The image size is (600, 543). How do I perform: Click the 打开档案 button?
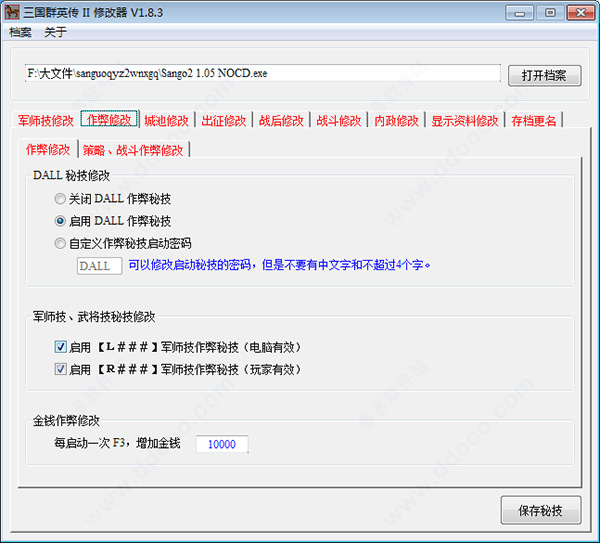point(544,75)
